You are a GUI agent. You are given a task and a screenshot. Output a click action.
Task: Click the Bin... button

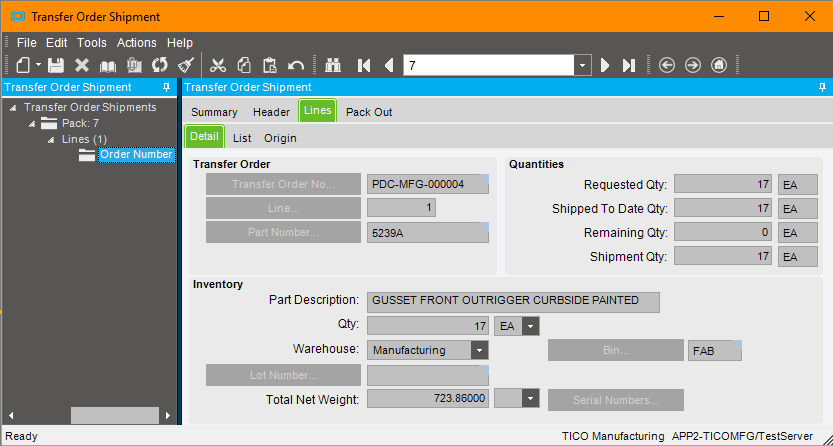616,350
